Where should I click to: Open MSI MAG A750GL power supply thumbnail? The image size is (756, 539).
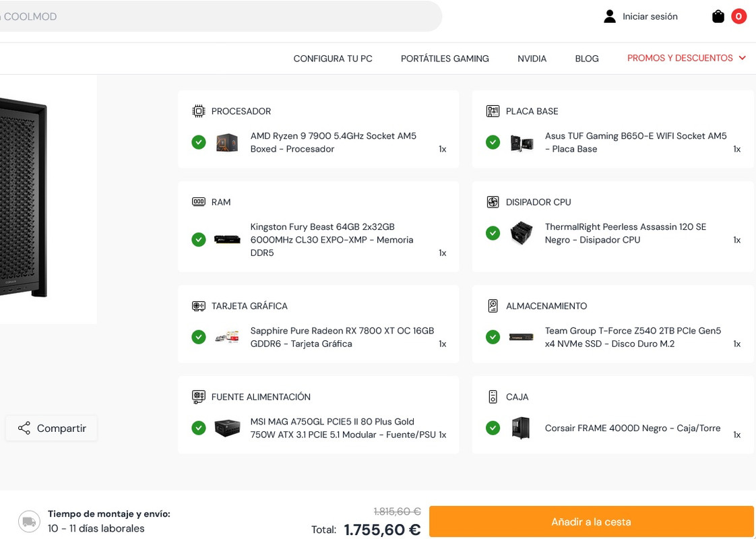click(227, 428)
